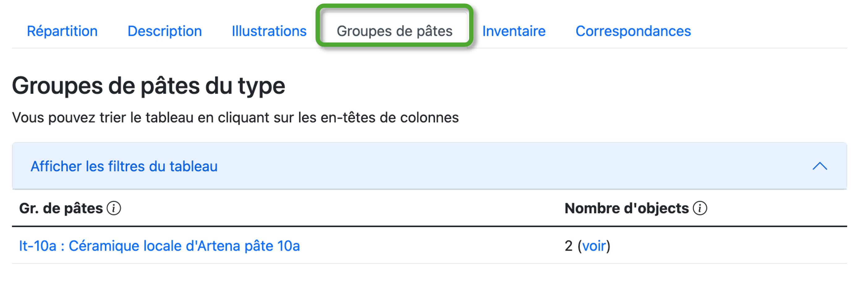Viewport: 868px width, 283px height.
Task: Open the Afficher les filtres du tableau link
Action: 124,167
